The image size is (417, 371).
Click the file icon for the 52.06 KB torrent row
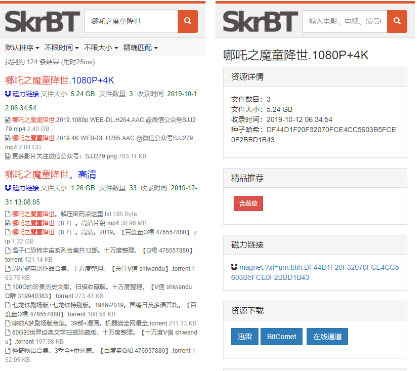pyautogui.click(x=8, y=351)
